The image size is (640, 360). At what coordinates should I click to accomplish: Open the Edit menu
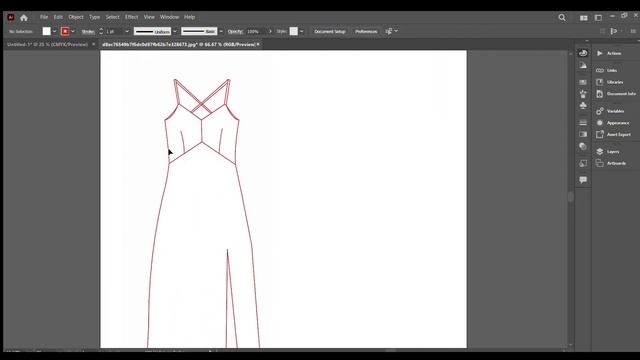tap(58, 17)
